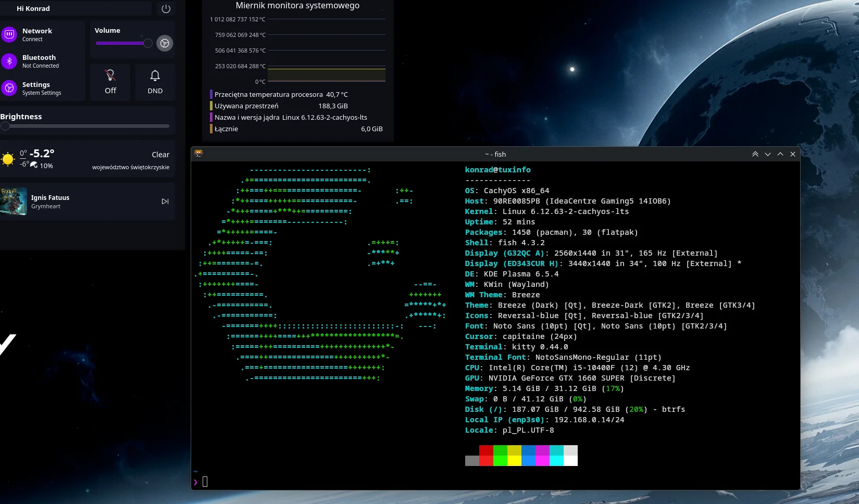Close the fish terminal window
This screenshot has height=504, width=859.
click(793, 154)
